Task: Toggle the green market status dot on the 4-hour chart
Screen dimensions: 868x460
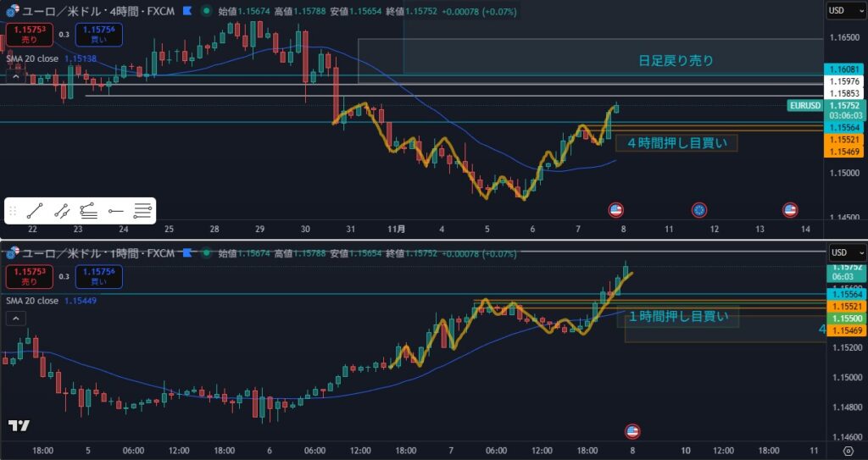Action: click(x=203, y=12)
